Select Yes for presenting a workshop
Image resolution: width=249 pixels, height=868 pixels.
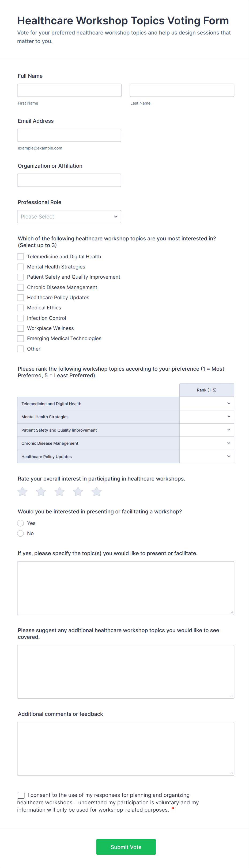point(20,523)
